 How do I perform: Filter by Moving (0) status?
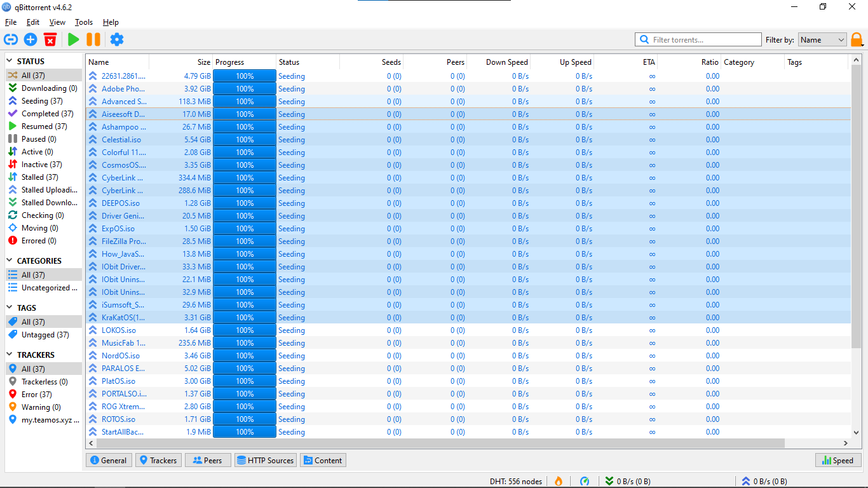[x=43, y=228]
